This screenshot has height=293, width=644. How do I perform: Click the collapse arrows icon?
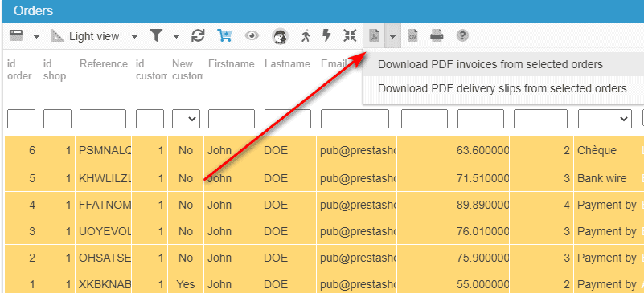[x=350, y=35]
